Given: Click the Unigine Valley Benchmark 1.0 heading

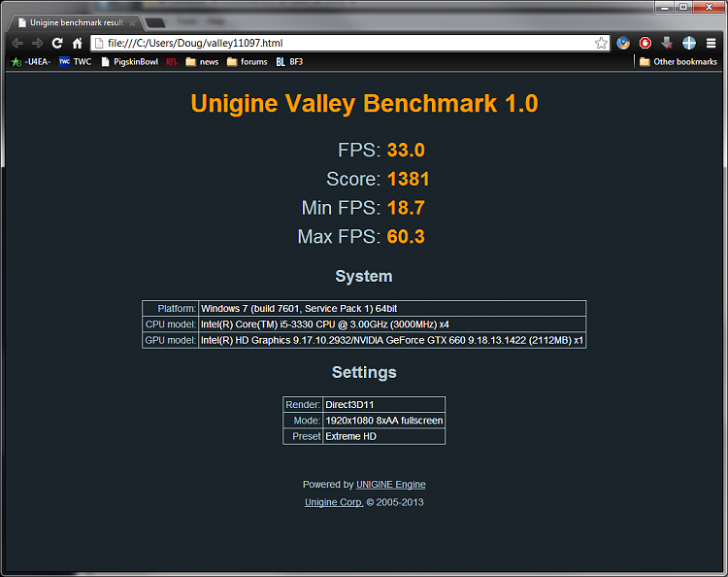Looking at the screenshot, I should (x=364, y=104).
